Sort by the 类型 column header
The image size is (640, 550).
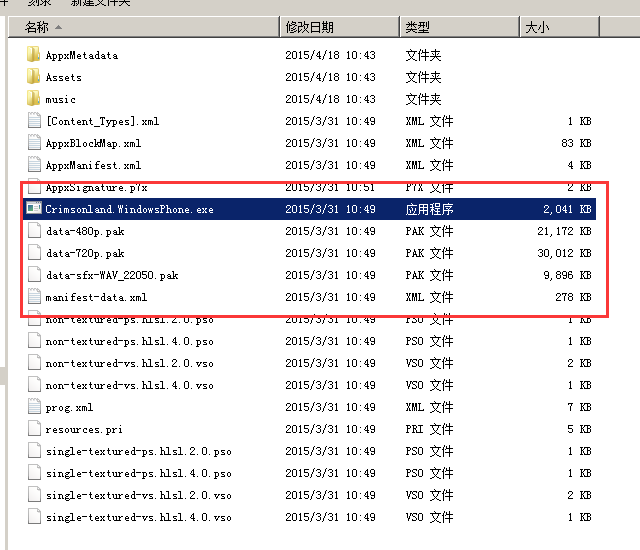pos(460,27)
